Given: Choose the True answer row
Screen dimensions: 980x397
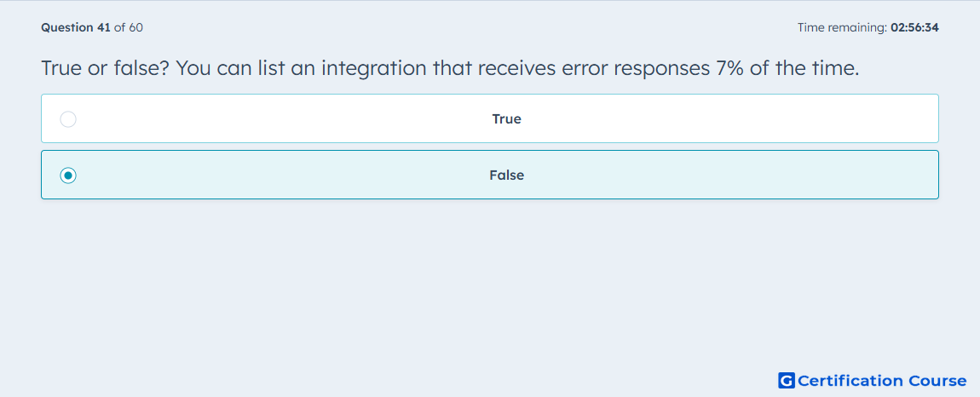Looking at the screenshot, I should (490, 118).
